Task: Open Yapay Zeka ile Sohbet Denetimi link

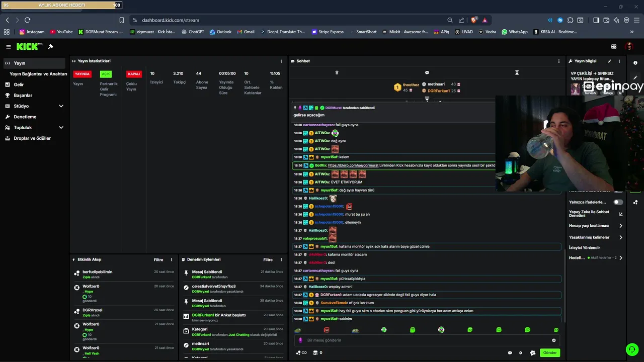Action: (596, 214)
